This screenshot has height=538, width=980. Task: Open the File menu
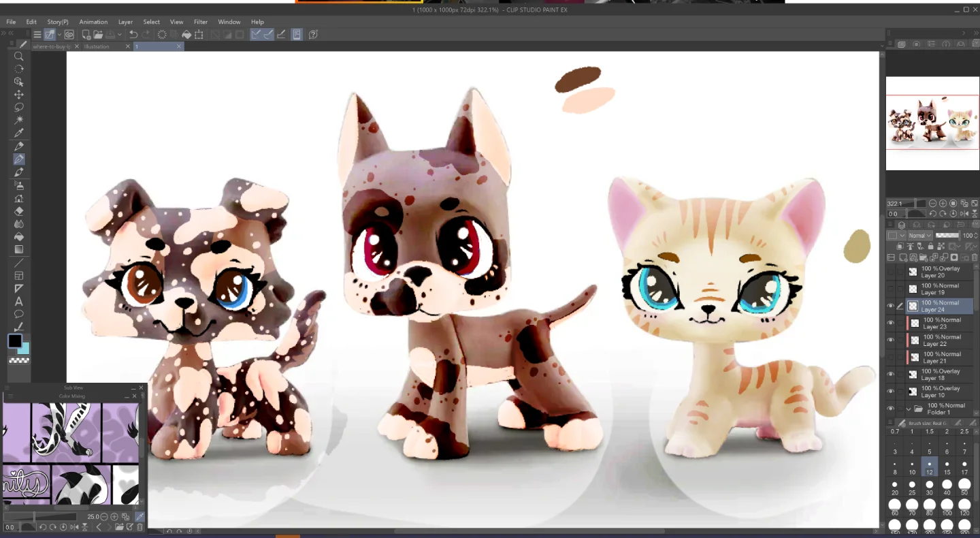(x=11, y=22)
